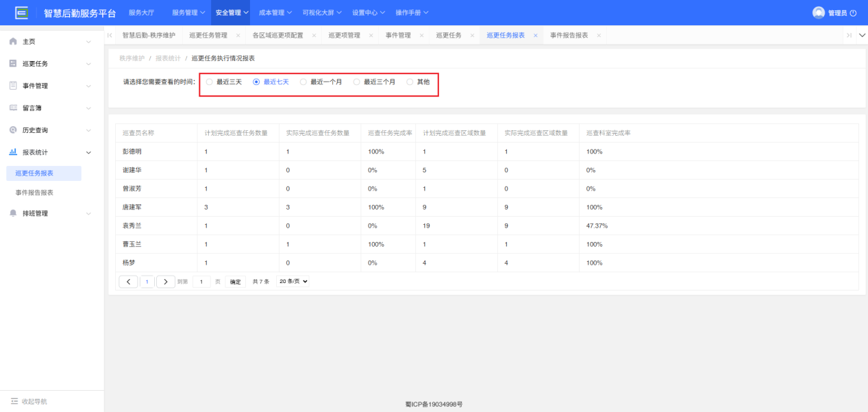This screenshot has width=868, height=412.
Task: Expand 事件管理 sidebar menu
Action: click(x=88, y=86)
